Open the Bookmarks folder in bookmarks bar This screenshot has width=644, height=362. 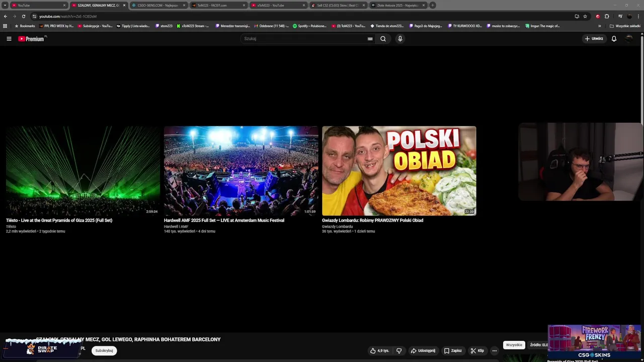coord(25,26)
